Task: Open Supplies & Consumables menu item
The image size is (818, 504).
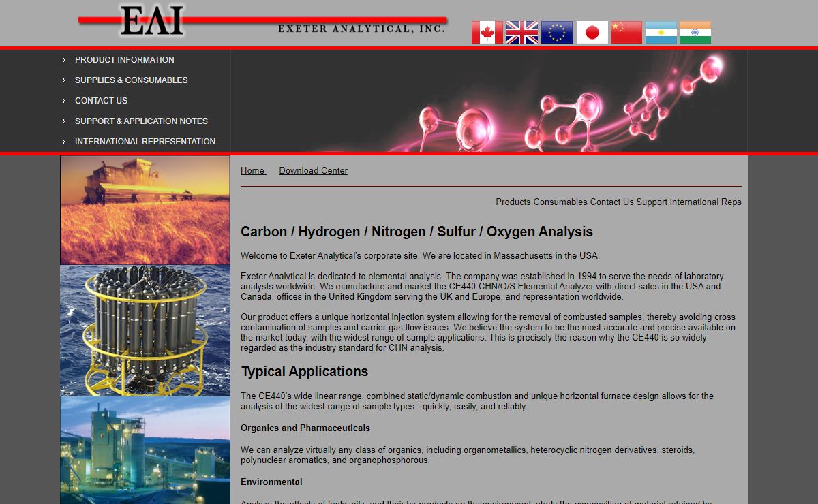Action: click(x=131, y=80)
